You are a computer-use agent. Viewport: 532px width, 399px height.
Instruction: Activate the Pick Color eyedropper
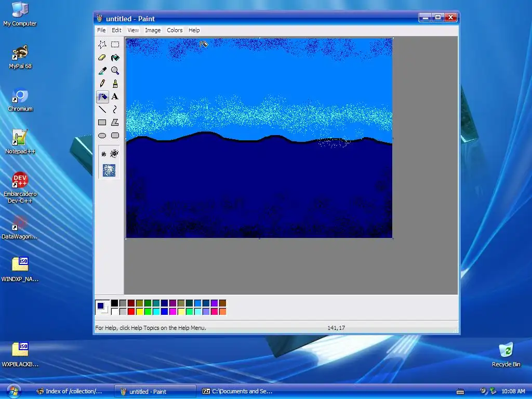tap(102, 71)
